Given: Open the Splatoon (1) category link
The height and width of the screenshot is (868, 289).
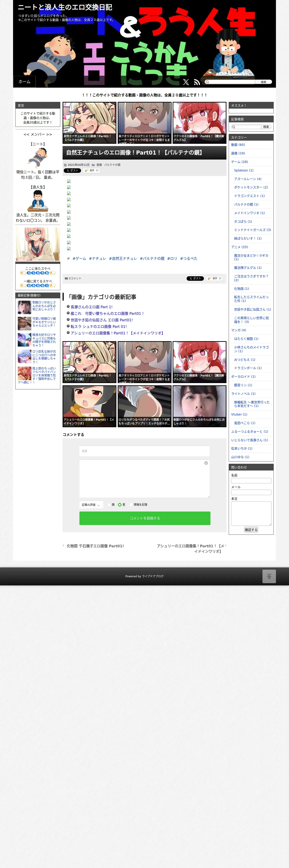Looking at the screenshot, I should (244, 171).
